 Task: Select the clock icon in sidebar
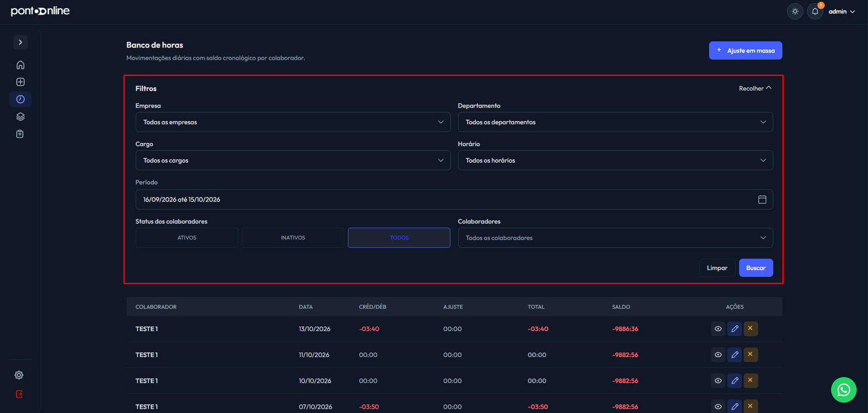click(x=20, y=99)
